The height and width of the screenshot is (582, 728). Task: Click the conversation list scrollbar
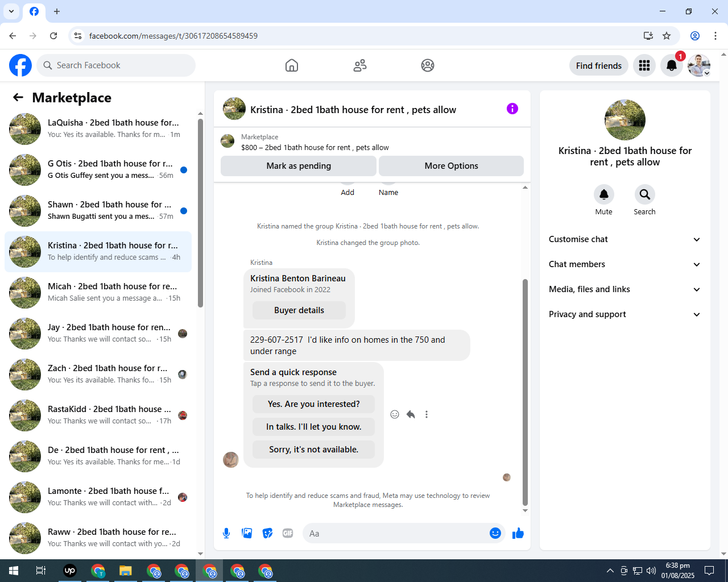[x=200, y=213]
